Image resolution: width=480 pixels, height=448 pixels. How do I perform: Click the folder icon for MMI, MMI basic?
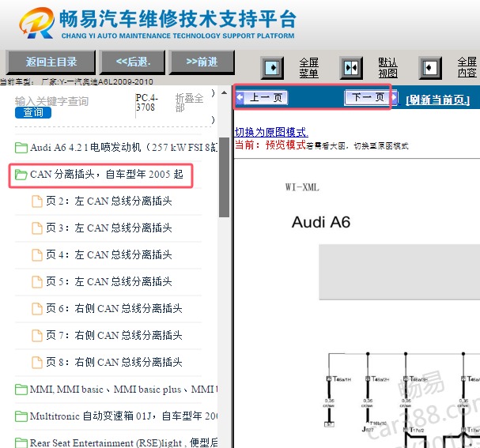21,390
